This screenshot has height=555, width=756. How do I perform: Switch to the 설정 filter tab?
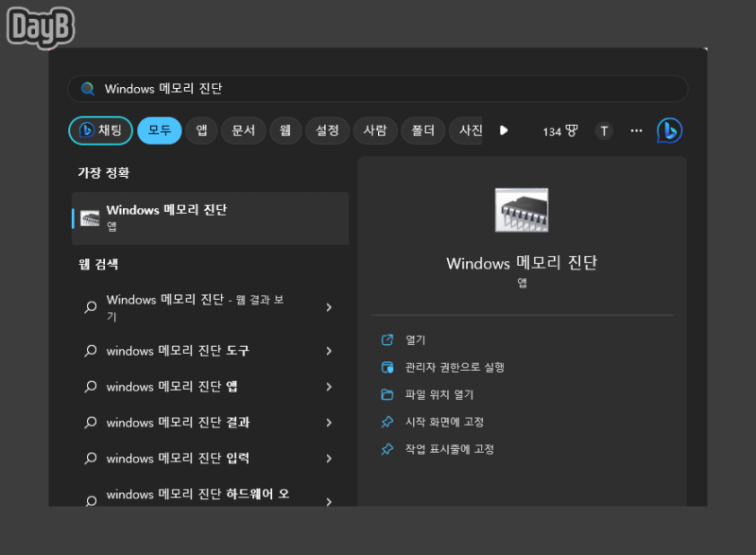[x=327, y=130]
